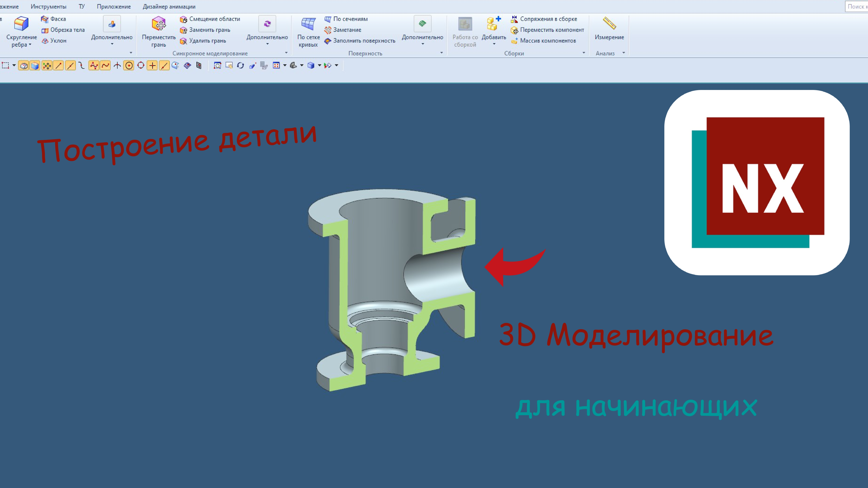
Task: Click the tangent curve snap icon
Action: 82,65
